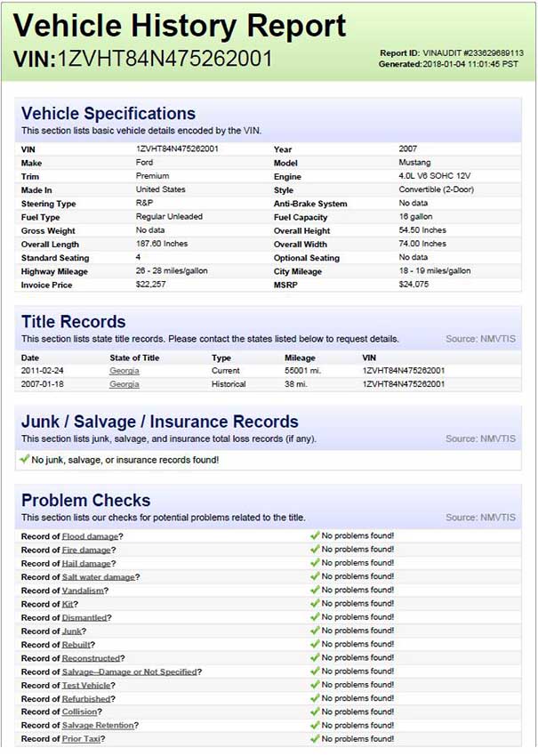Click the Mustang model value
Image resolution: width=538 pixels, height=756 pixels.
coord(414,163)
